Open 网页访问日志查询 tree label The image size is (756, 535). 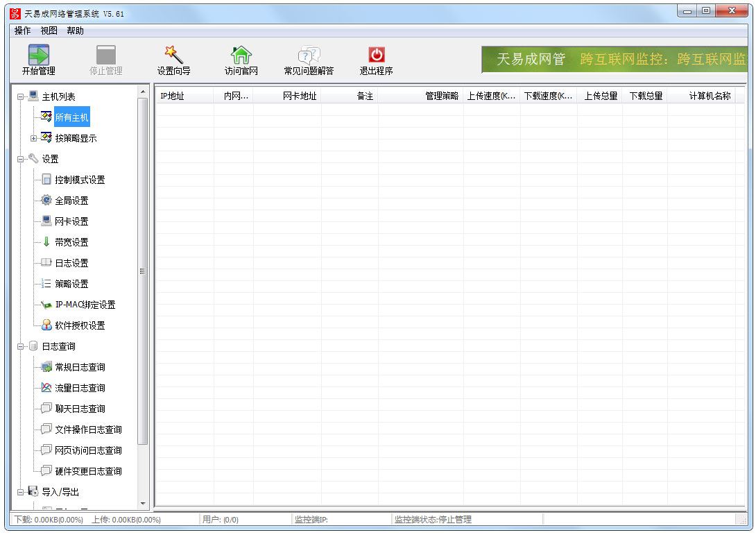(88, 450)
